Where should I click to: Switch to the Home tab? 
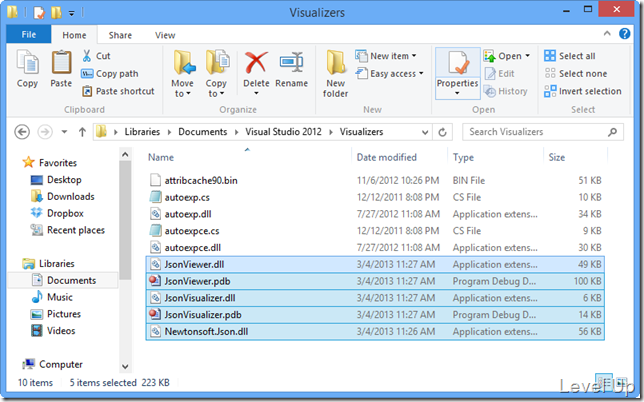point(74,35)
